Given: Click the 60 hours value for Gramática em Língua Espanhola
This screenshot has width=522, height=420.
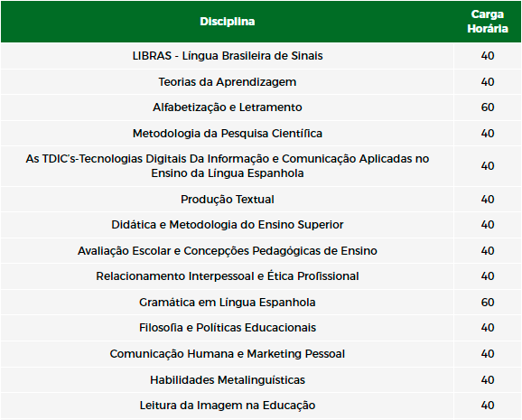Looking at the screenshot, I should point(488,302).
